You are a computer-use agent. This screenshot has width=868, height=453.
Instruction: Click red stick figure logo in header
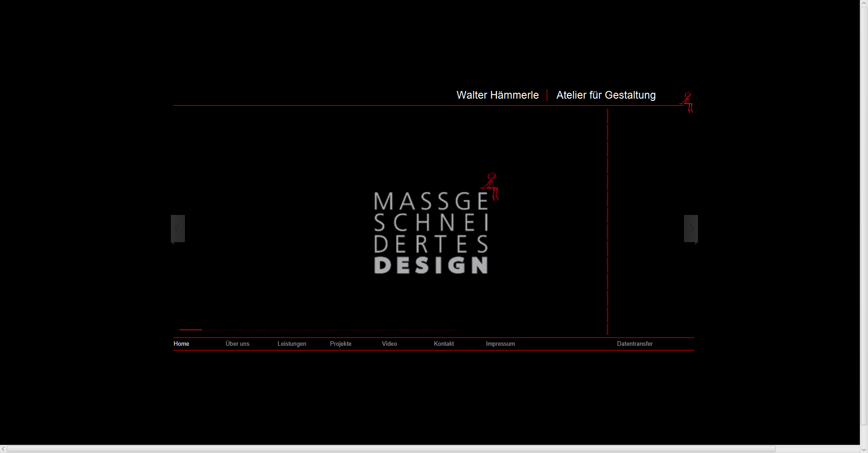pos(687,103)
